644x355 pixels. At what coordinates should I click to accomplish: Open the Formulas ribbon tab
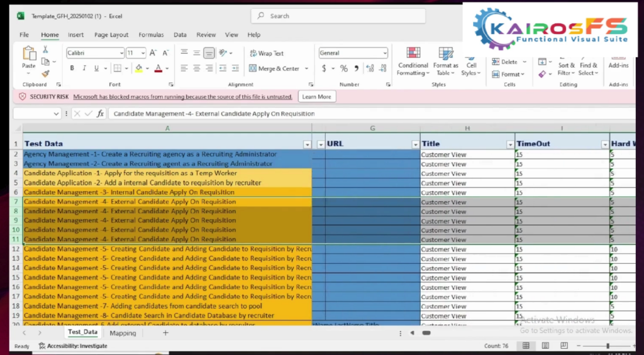click(151, 35)
